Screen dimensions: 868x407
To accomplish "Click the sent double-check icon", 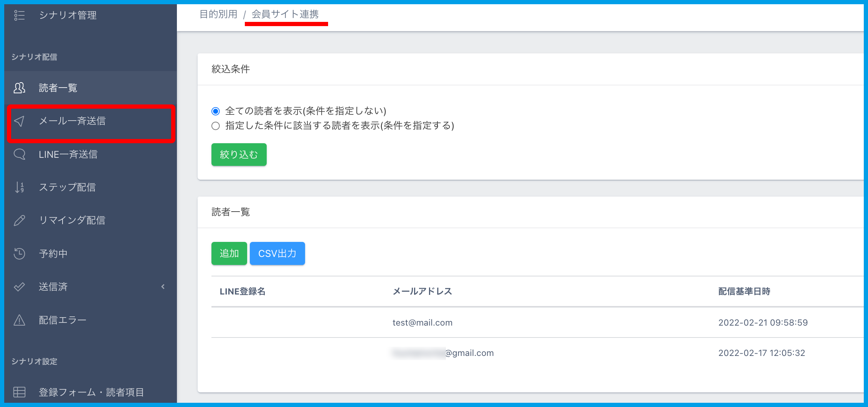I will point(19,287).
